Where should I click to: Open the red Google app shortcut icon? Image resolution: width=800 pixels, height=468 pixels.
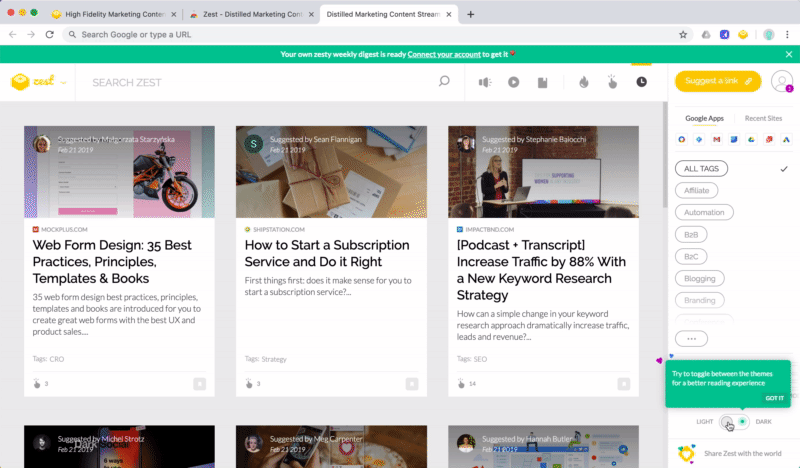click(x=768, y=139)
